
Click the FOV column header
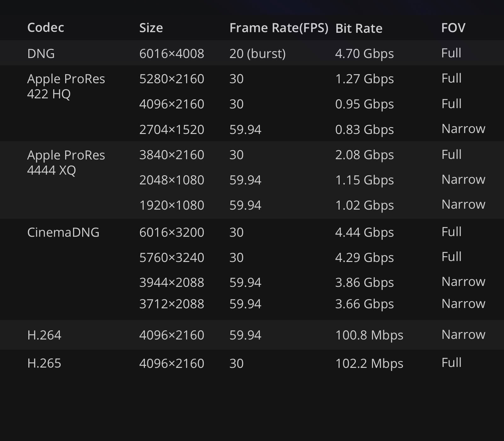(453, 28)
